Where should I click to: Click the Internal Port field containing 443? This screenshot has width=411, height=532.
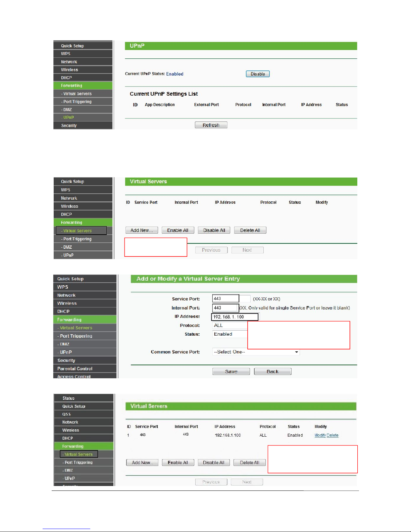pyautogui.click(x=225, y=308)
